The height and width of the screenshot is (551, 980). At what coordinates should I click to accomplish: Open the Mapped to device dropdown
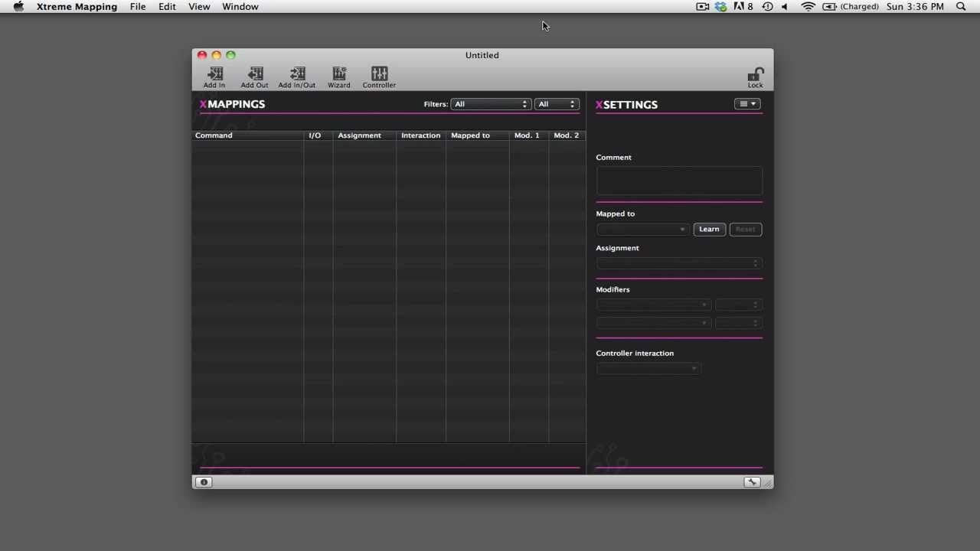[642, 230]
